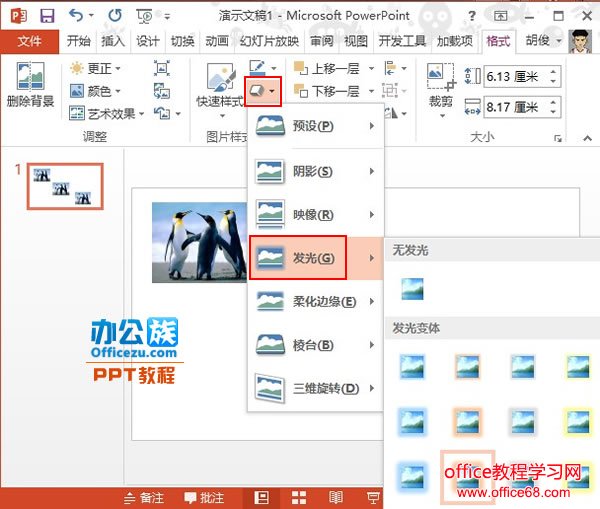This screenshot has height=509, width=600.
Task: Open the Picture Border pen icon
Action: tap(257, 68)
